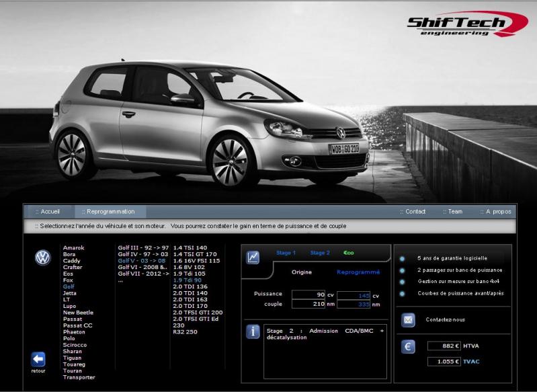Viewport: 537px width, 392px height.
Task: Select the Sharan model
Action: pos(73,351)
